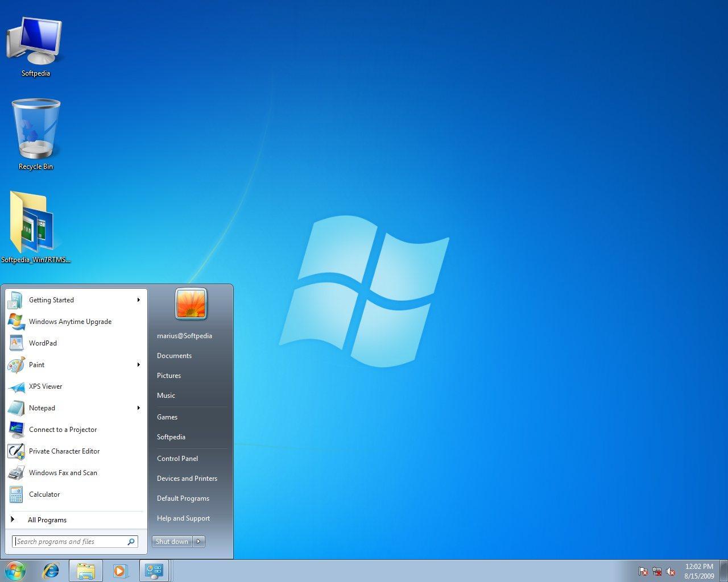This screenshot has height=582, width=728.
Task: Open Documents from the Start menu
Action: [x=174, y=356]
